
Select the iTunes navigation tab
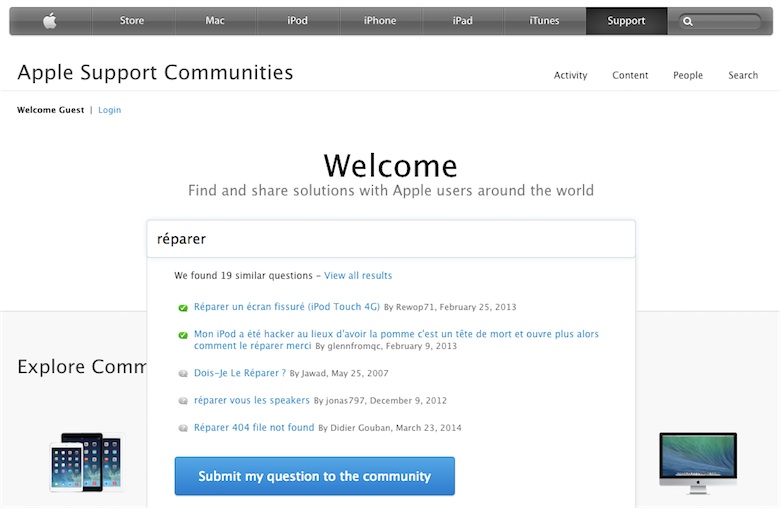tap(544, 21)
